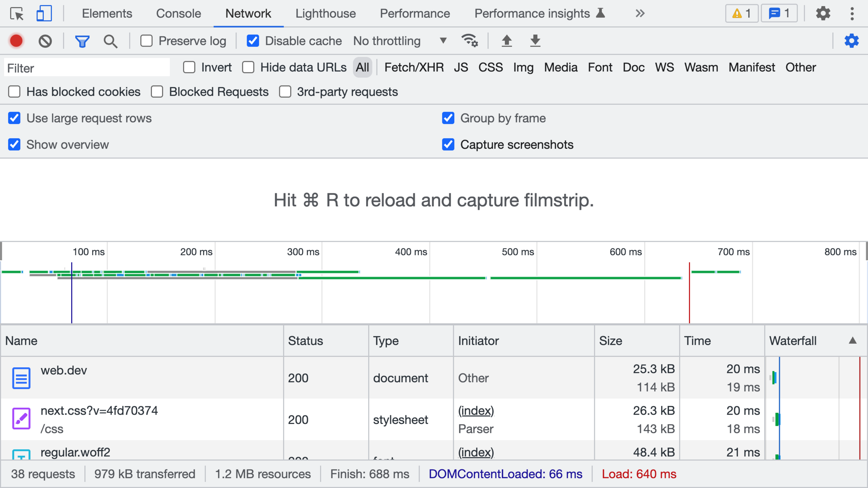The height and width of the screenshot is (488, 868).
Task: Clear the network log
Action: tap(45, 41)
